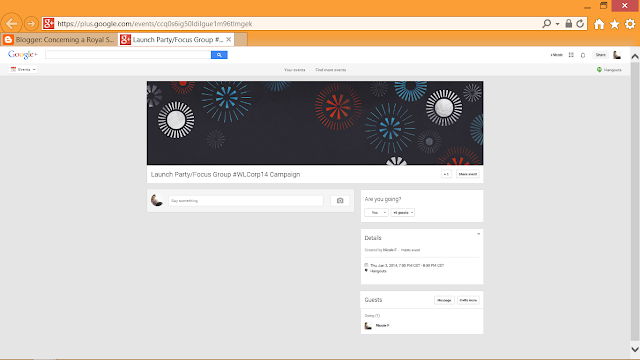640x360 pixels.
Task: Expand the Details card chevron
Action: [478, 234]
